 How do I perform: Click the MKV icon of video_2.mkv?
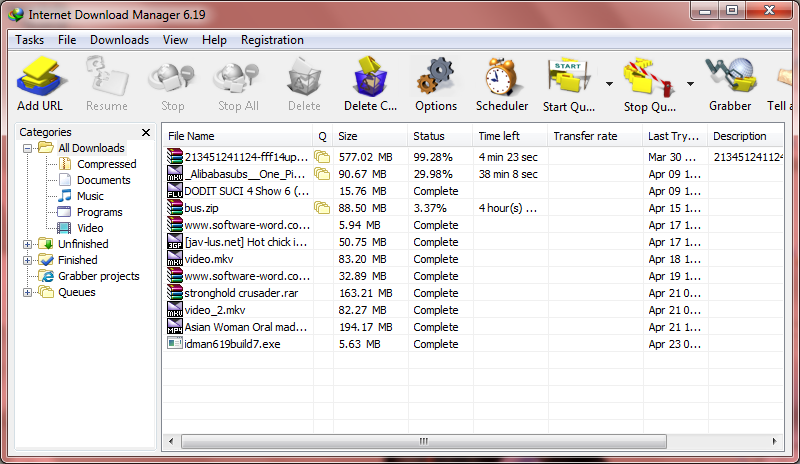click(x=174, y=310)
